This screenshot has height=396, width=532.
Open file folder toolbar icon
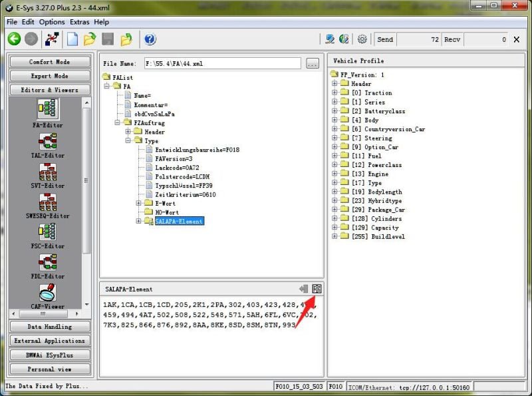point(90,39)
